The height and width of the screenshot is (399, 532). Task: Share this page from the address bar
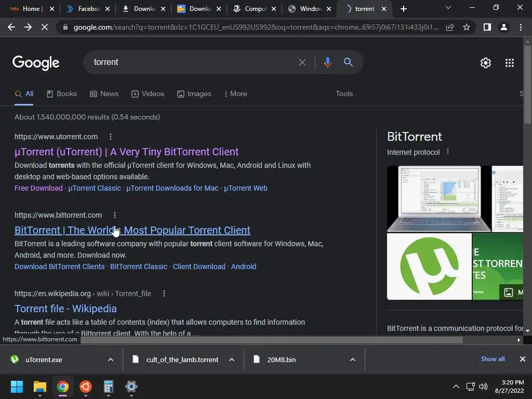pos(450,27)
